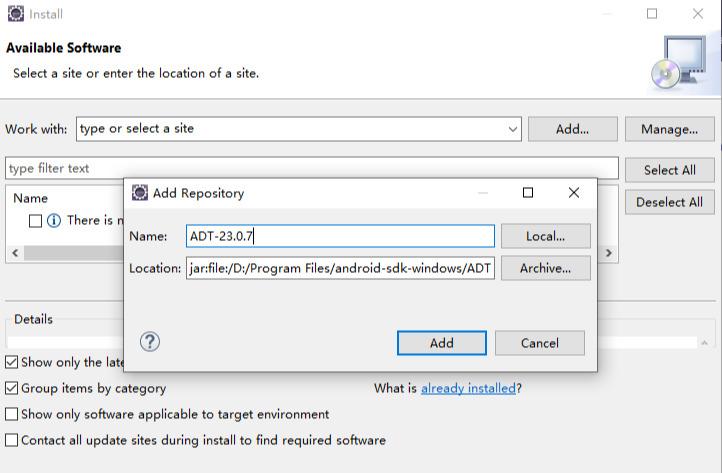Click the 'Available Software' heading text

pyautogui.click(x=64, y=48)
